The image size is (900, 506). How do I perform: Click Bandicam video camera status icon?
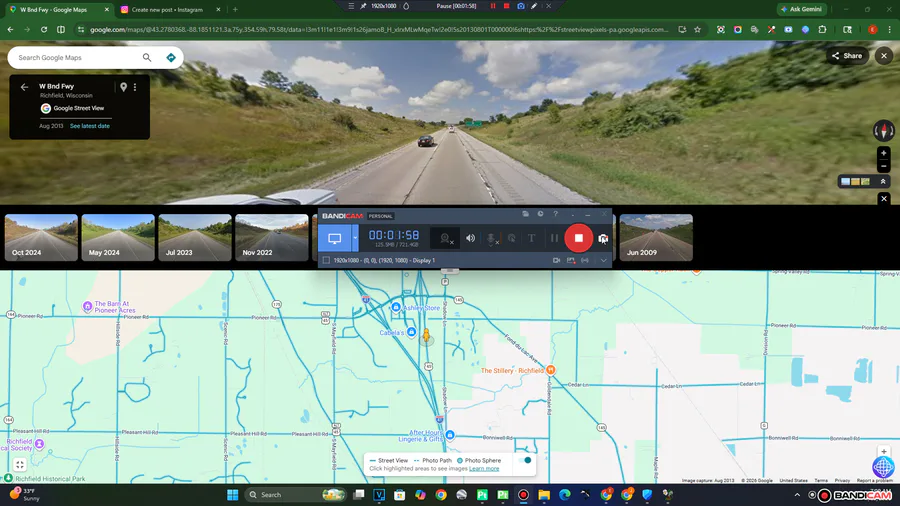tap(556, 260)
